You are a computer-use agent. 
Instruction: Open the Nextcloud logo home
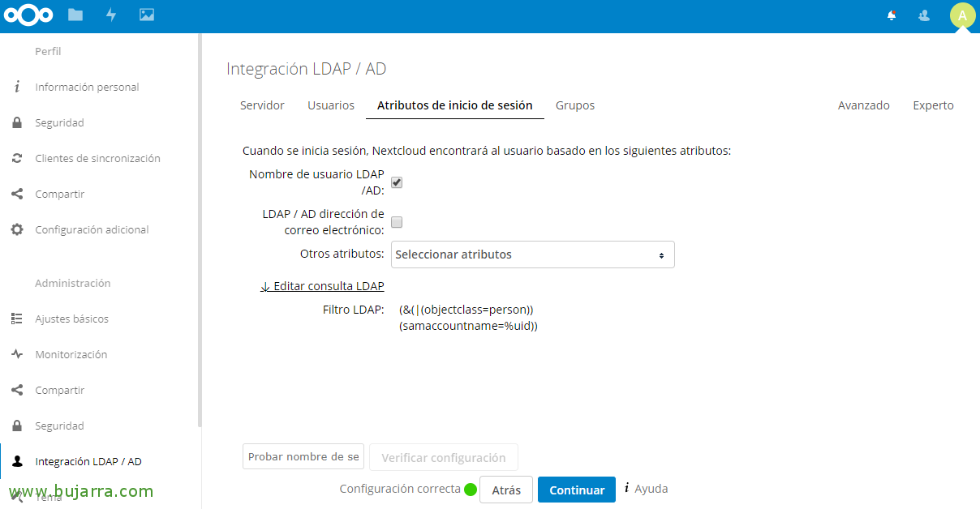tap(29, 15)
